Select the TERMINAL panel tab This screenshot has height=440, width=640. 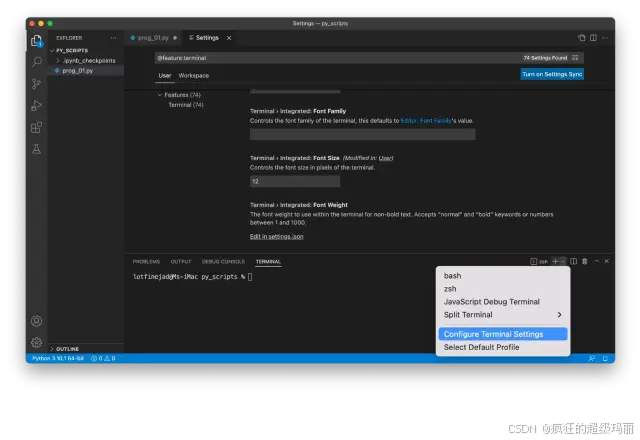pyautogui.click(x=268, y=262)
